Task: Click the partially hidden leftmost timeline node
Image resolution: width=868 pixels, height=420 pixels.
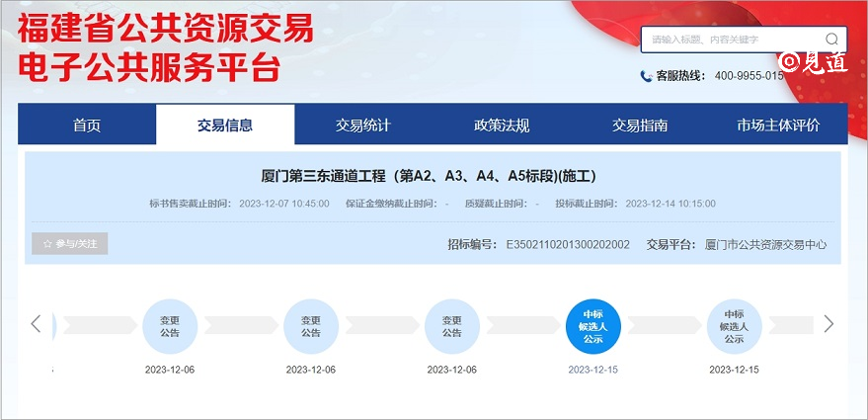Action: click(x=54, y=325)
